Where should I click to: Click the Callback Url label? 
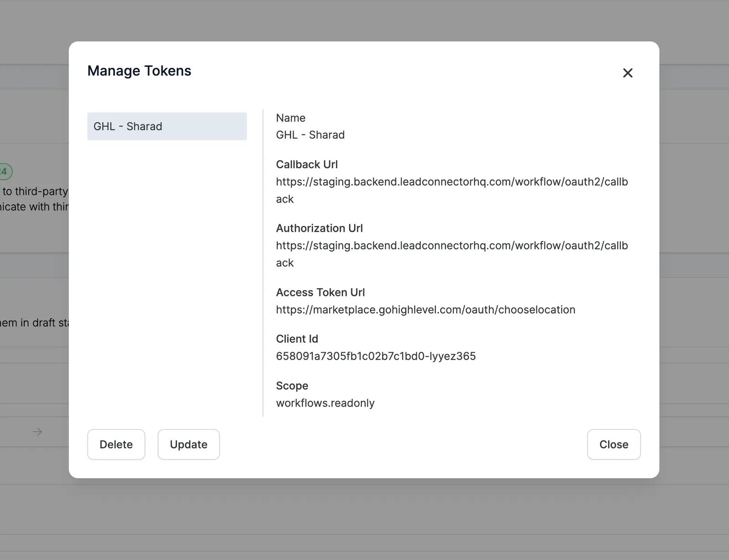tap(307, 164)
